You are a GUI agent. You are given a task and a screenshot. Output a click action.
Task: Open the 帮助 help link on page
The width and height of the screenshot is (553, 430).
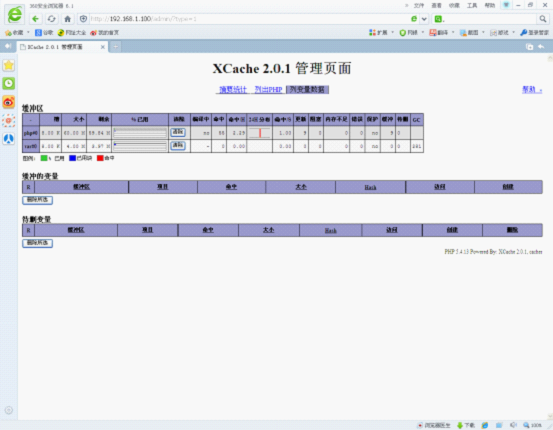point(532,90)
